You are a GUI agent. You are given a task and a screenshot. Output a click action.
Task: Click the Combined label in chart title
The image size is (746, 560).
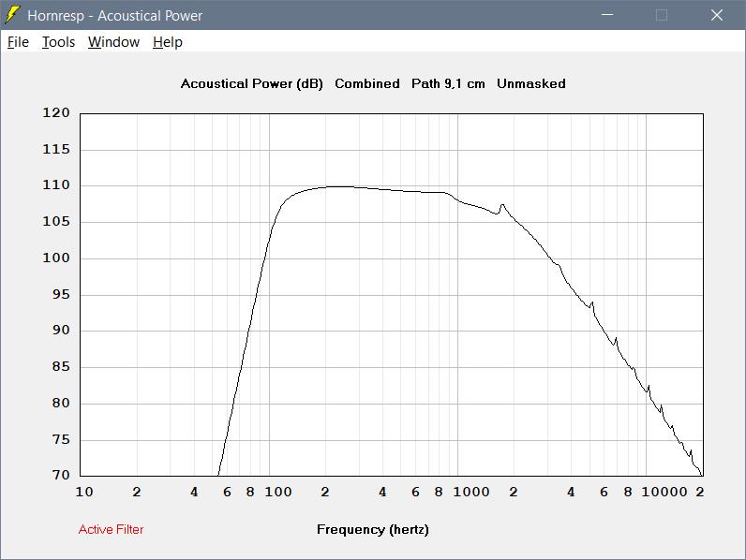[367, 83]
